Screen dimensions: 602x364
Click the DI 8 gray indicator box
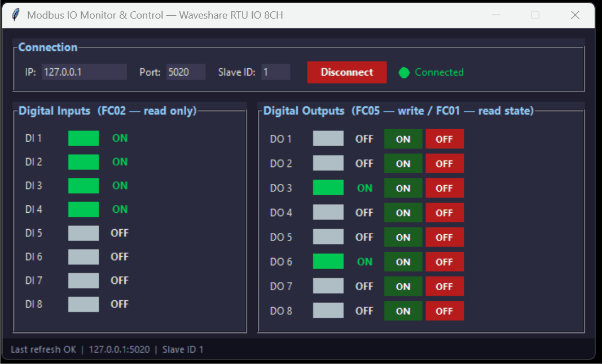click(x=84, y=305)
